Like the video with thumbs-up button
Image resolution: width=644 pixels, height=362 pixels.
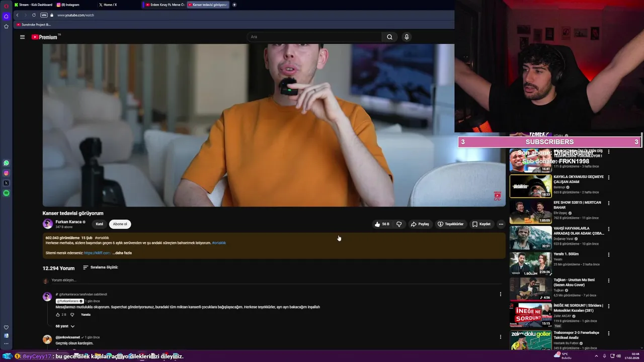point(382,224)
